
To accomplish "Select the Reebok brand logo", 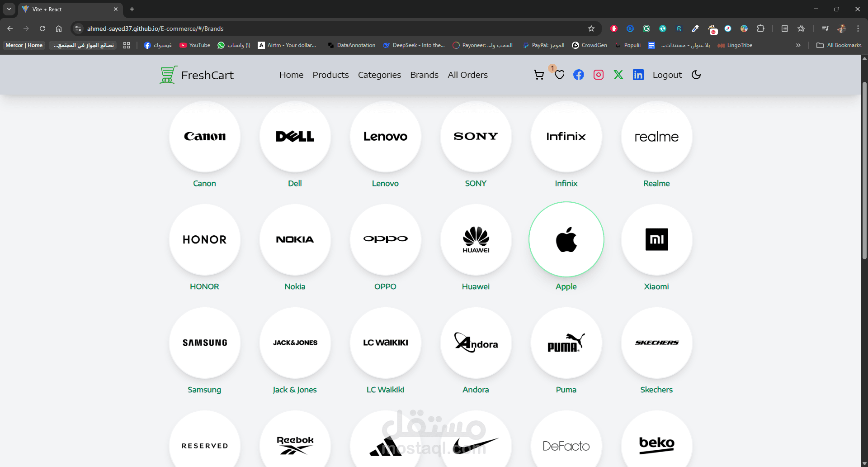I will point(295,439).
